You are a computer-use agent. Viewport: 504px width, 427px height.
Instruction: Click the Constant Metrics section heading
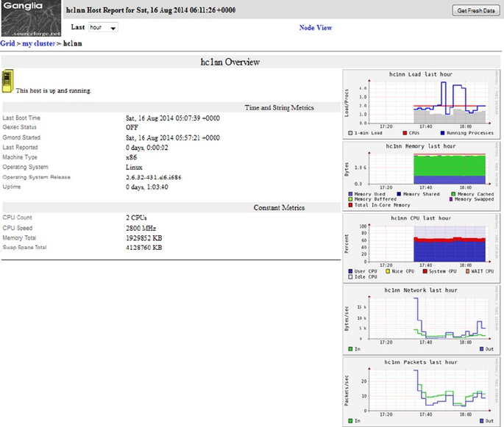point(279,207)
